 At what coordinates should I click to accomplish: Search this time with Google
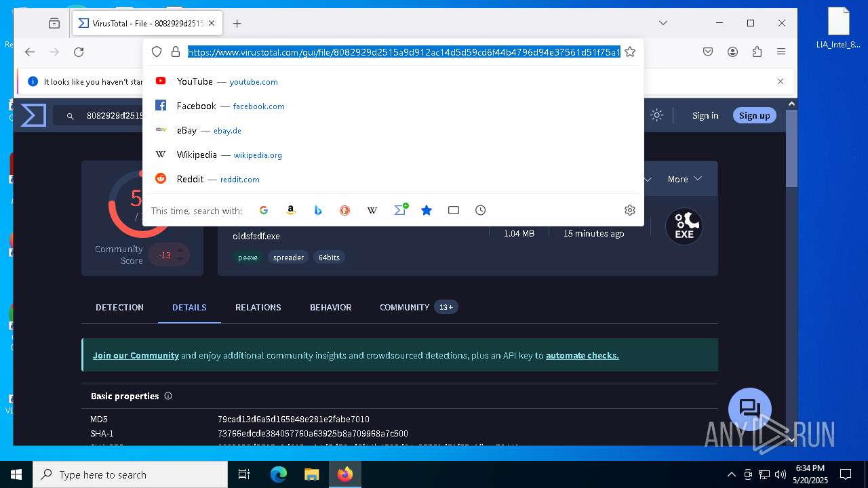pyautogui.click(x=264, y=210)
